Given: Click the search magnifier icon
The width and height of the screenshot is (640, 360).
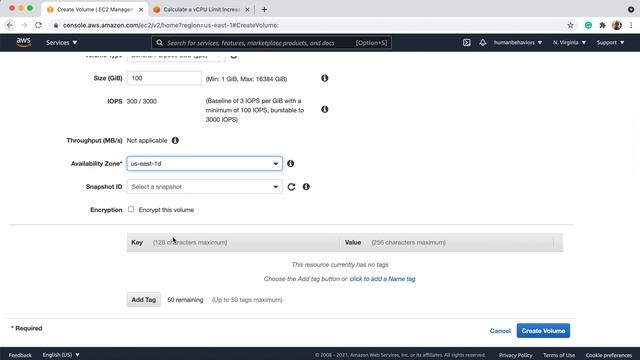Looking at the screenshot, I should click(x=159, y=42).
